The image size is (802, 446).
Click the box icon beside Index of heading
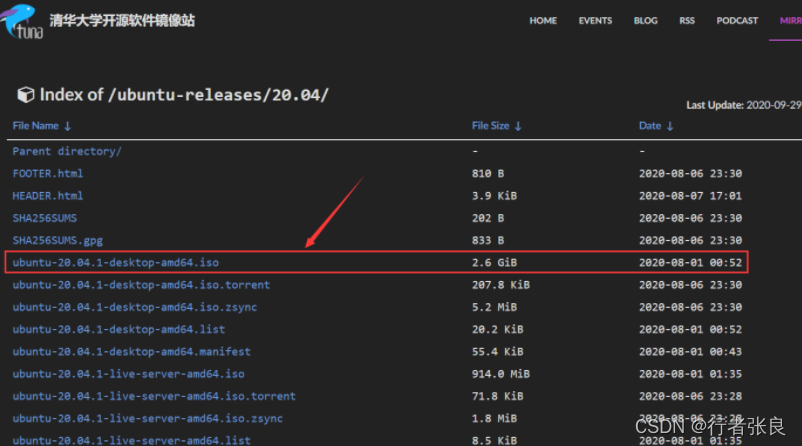click(x=26, y=95)
